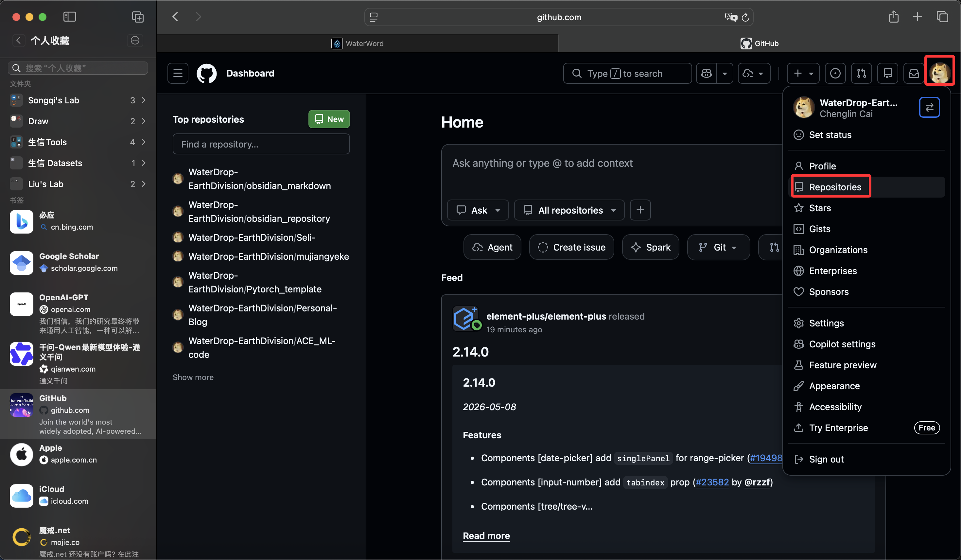Screen dimensions: 961x560
Task: Click the new tab group icon
Action: [x=138, y=17]
